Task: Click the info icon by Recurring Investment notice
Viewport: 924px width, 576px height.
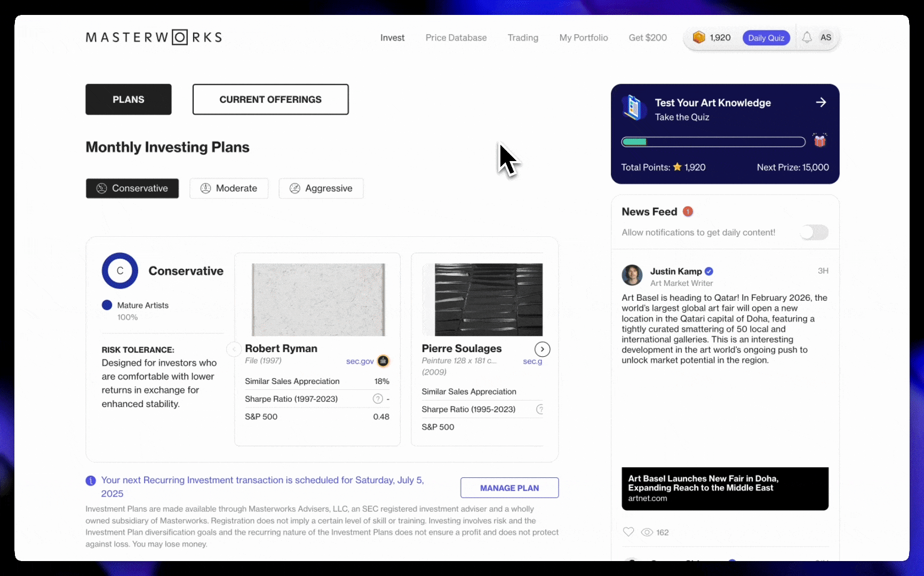Action: 91,481
